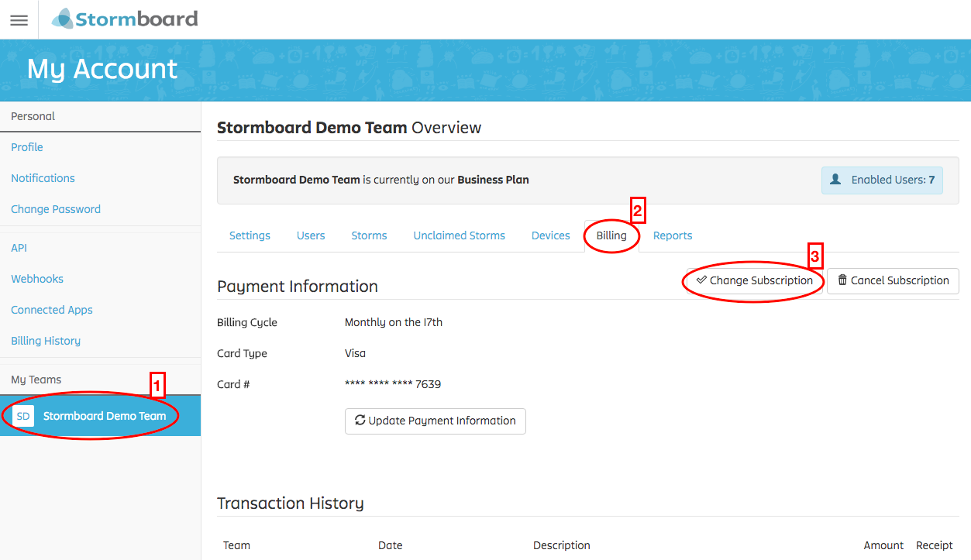Open the Settings tab
971x560 pixels.
point(250,235)
